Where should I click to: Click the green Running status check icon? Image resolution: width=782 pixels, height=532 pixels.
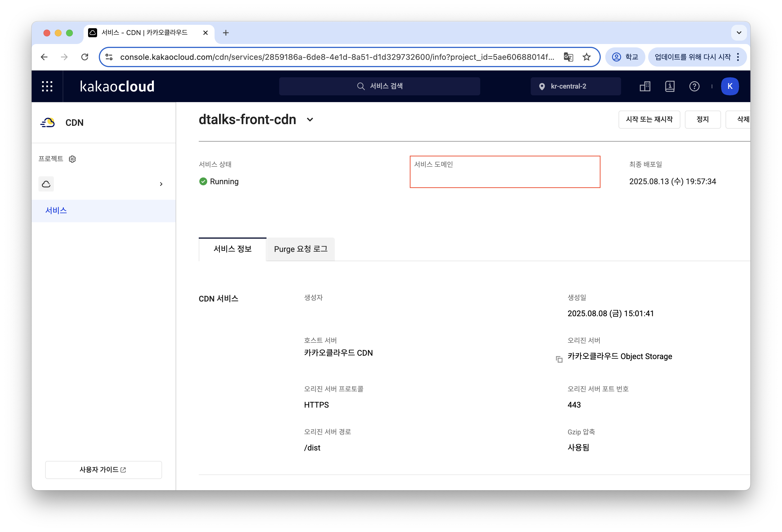point(203,182)
